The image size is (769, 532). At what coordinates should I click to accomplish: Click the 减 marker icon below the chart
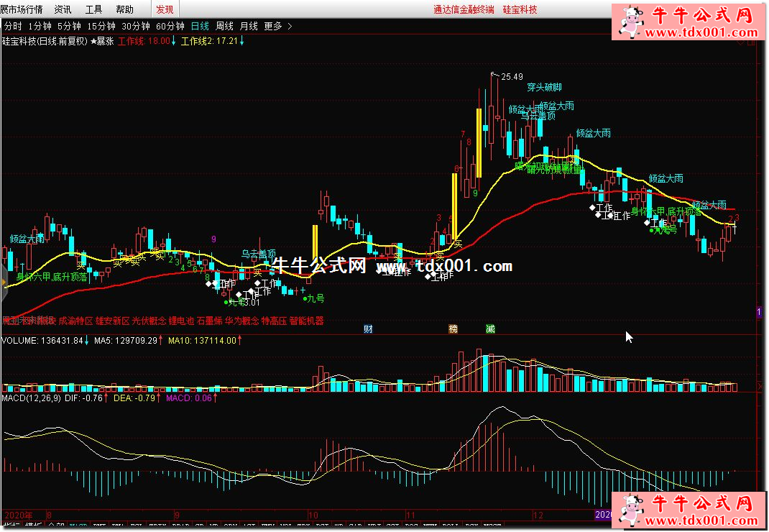(x=490, y=329)
